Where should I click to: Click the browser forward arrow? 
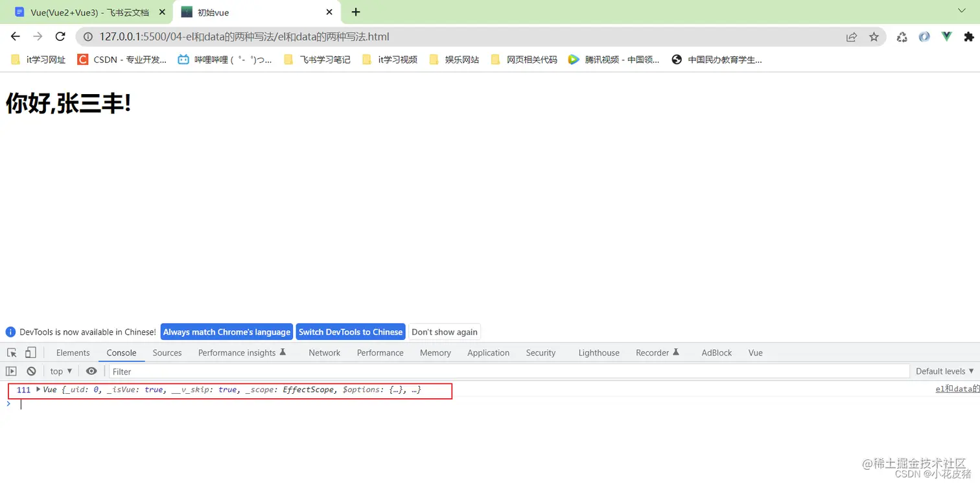coord(38,37)
